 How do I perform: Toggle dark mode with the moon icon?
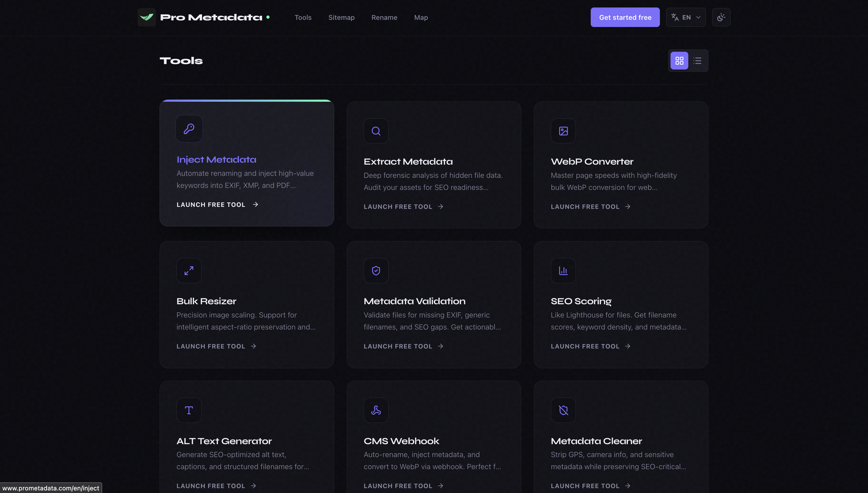[721, 17]
